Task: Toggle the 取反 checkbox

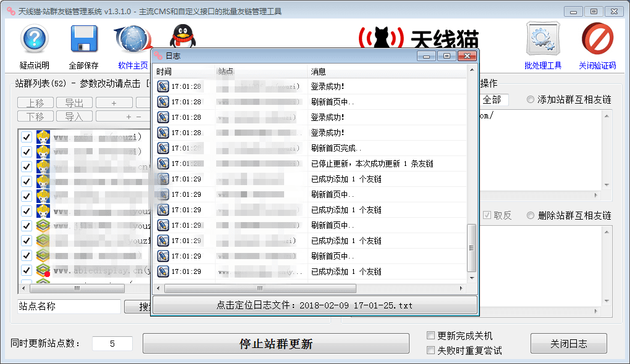Action: click(x=487, y=215)
